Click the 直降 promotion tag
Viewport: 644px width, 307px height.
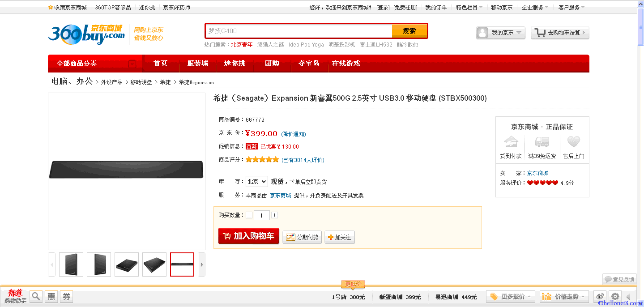point(252,146)
